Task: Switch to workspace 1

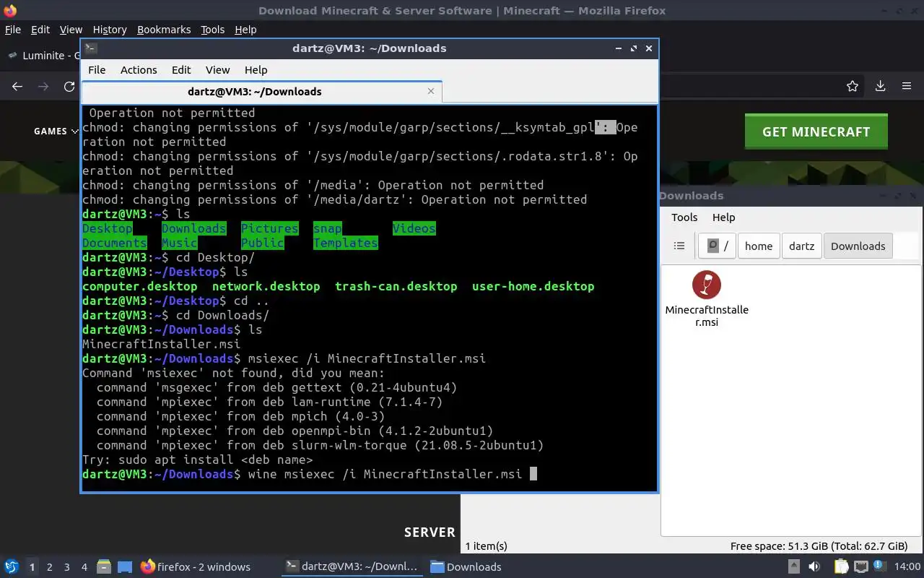Action: point(32,566)
